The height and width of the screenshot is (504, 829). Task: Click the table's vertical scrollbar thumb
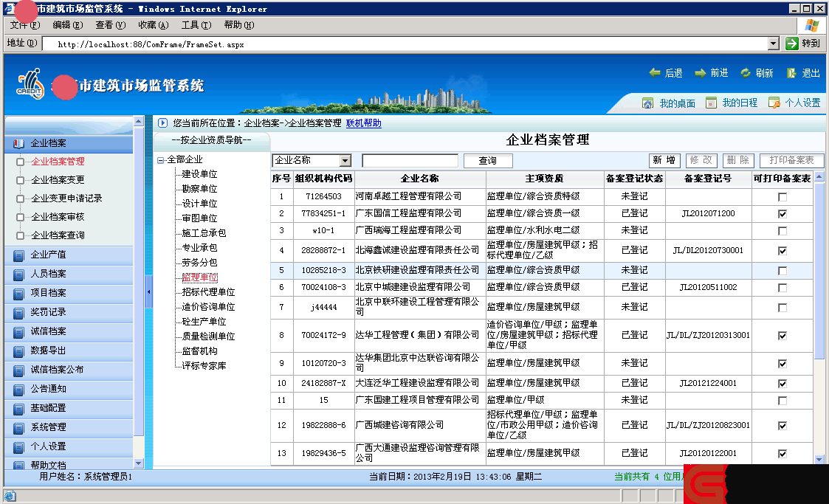click(819, 272)
